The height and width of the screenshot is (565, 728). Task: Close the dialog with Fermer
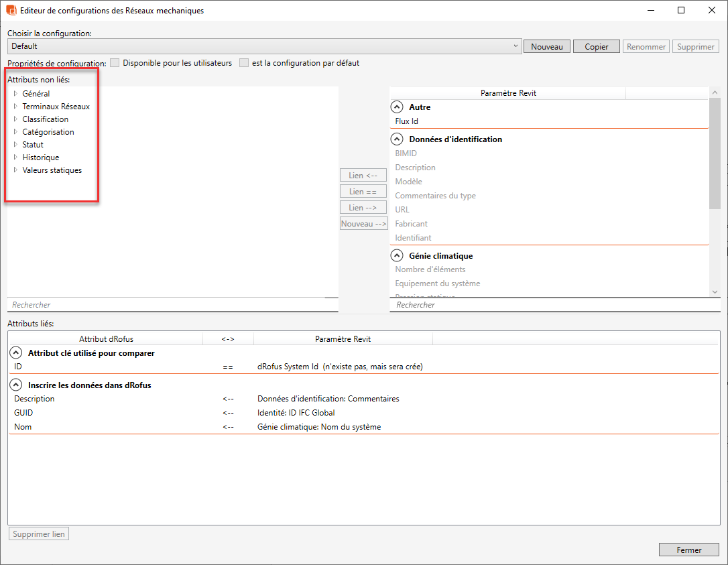(688, 550)
